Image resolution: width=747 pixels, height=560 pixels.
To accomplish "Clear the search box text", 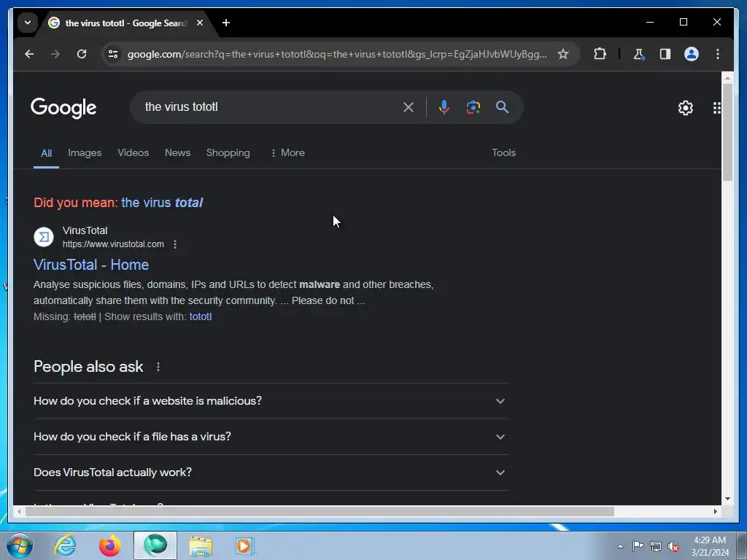I will 409,107.
